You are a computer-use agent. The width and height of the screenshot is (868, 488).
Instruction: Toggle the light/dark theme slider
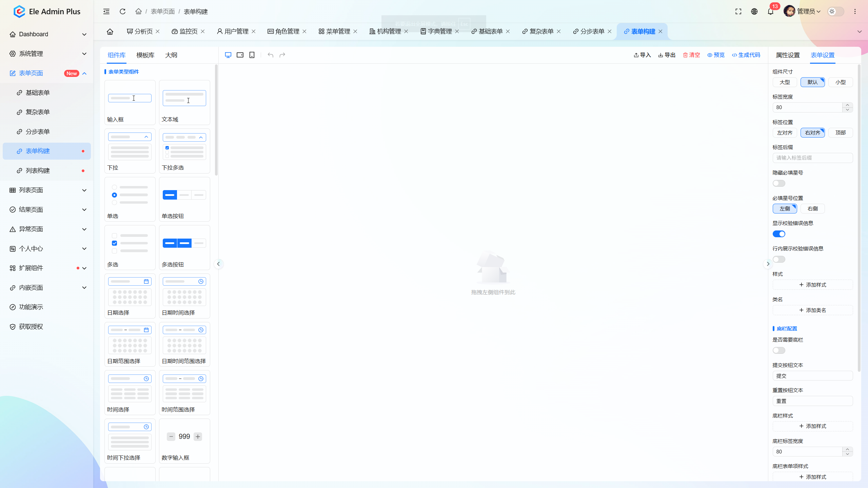(x=835, y=12)
